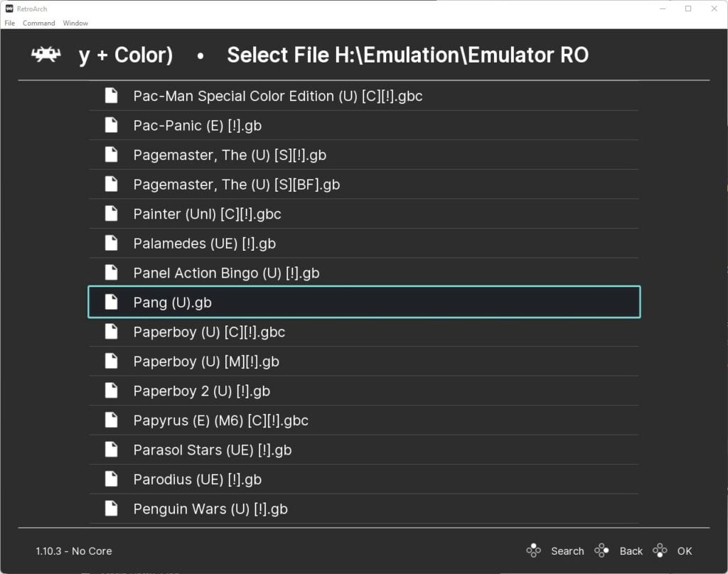Select Pagemaster, The (U) [S][BF].gb
This screenshot has width=728, height=574.
click(x=364, y=184)
